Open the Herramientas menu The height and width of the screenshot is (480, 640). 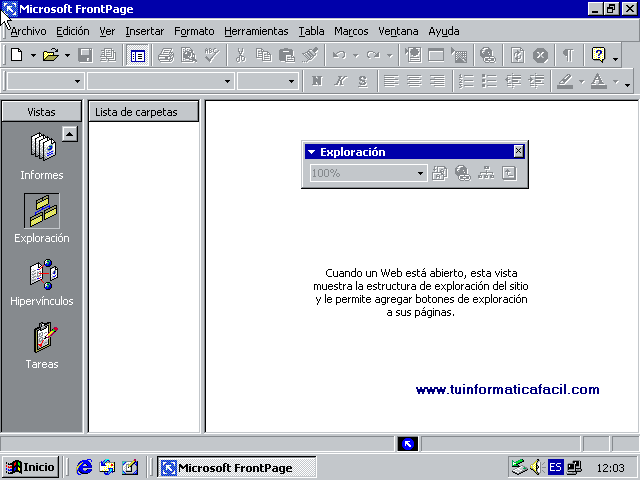(256, 31)
